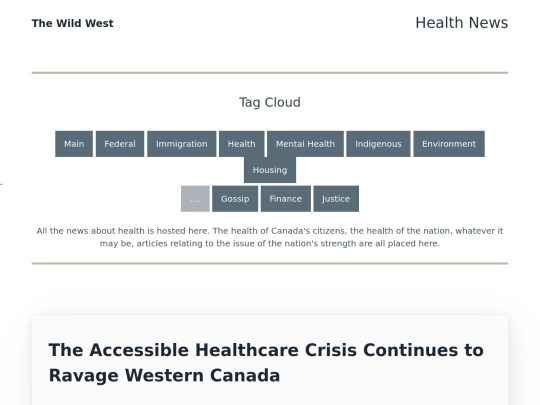The image size is (540, 405).
Task: Open the Housing tag
Action: tap(270, 170)
